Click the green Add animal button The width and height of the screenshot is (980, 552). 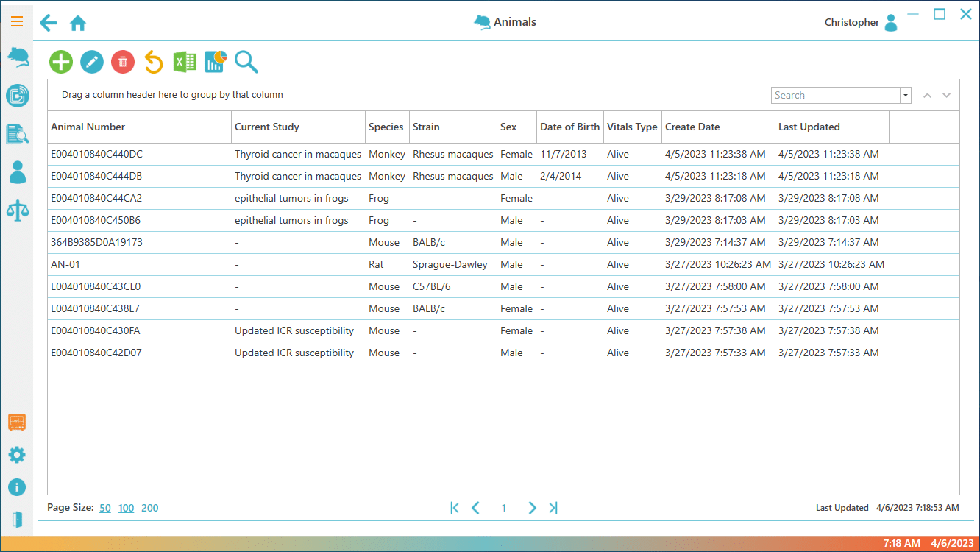[61, 62]
